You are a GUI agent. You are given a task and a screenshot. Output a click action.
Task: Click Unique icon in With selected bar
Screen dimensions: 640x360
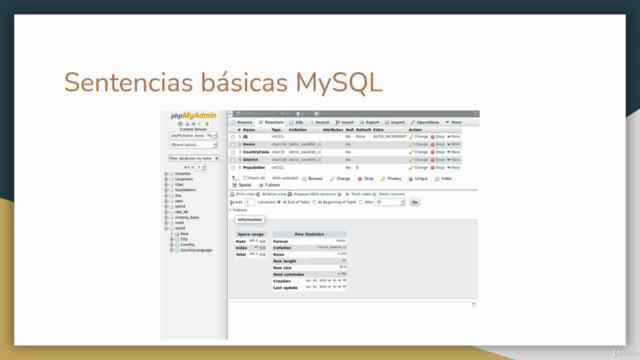pos(411,179)
